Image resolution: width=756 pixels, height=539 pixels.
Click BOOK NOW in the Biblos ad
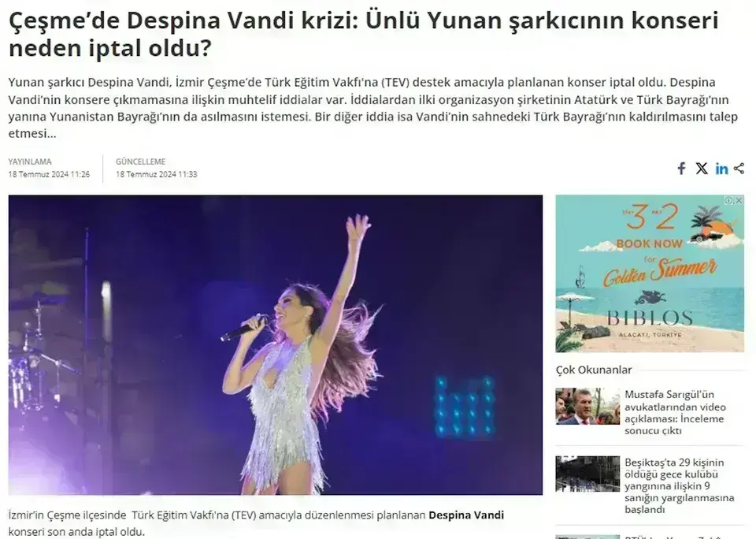pos(650,243)
